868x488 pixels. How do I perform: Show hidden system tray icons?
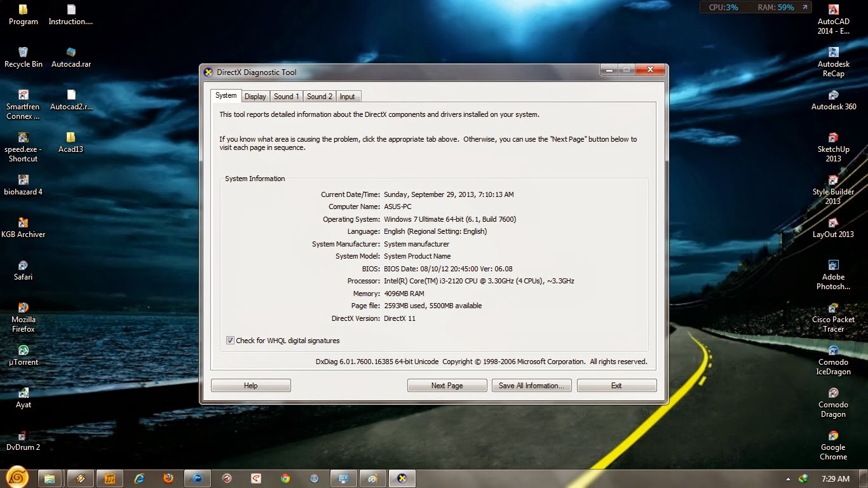pos(789,479)
